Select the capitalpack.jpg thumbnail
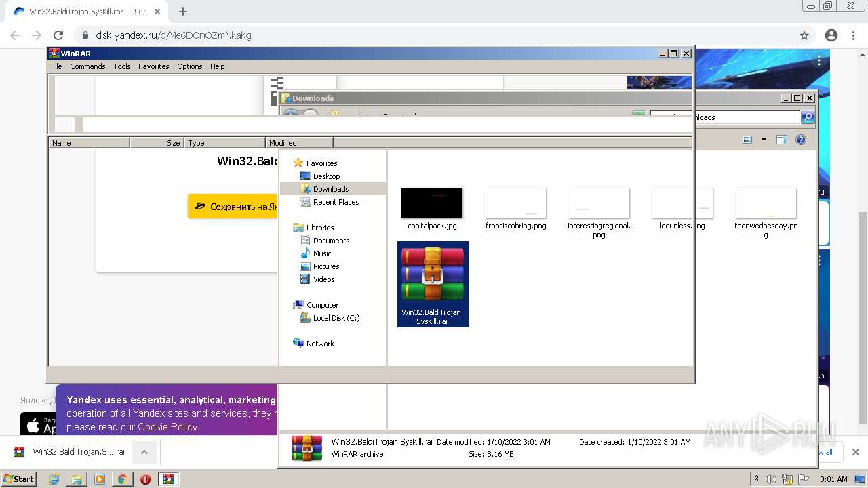The image size is (868, 488). point(432,203)
